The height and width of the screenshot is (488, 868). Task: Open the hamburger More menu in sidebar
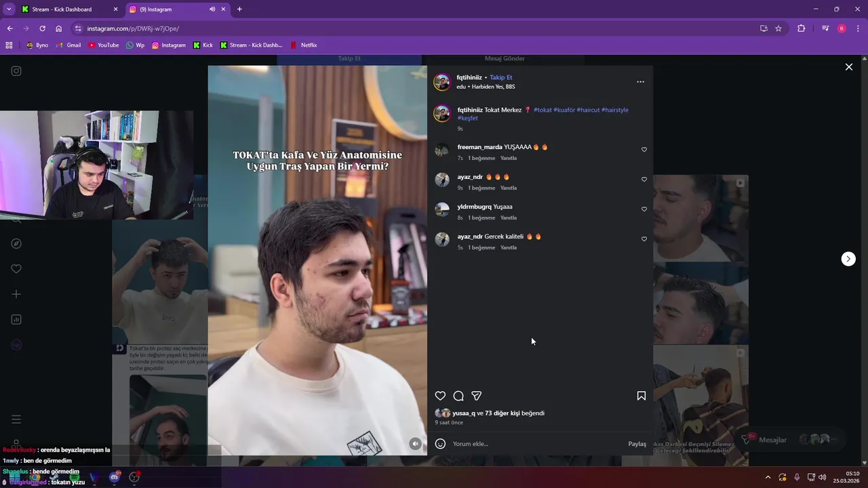(16, 420)
